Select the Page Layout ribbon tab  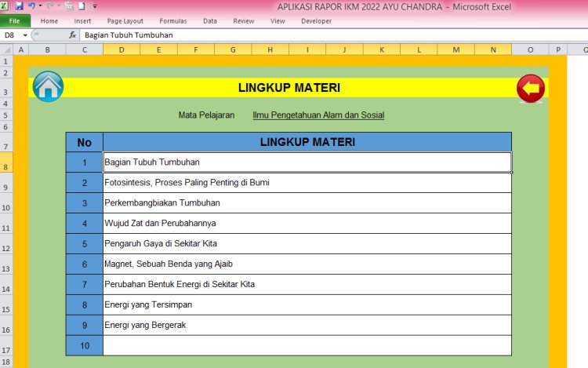pos(125,21)
